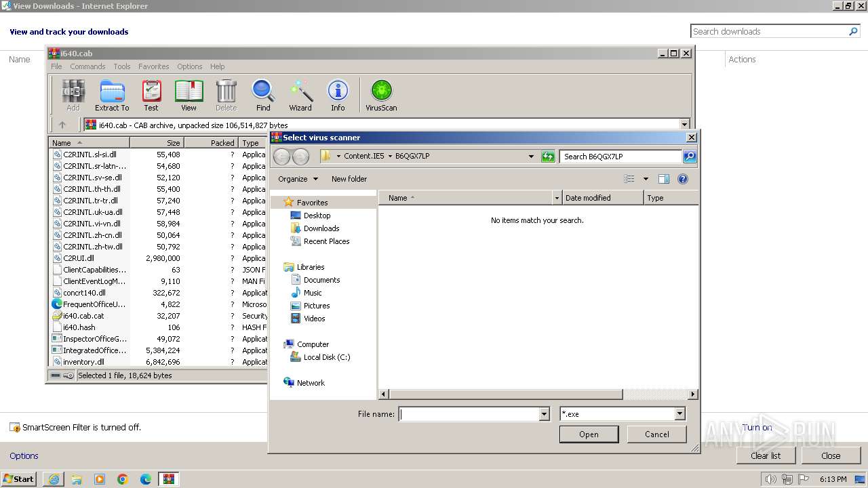Click the Find toolbar icon
Screen dimensions: 868x488
(x=263, y=95)
